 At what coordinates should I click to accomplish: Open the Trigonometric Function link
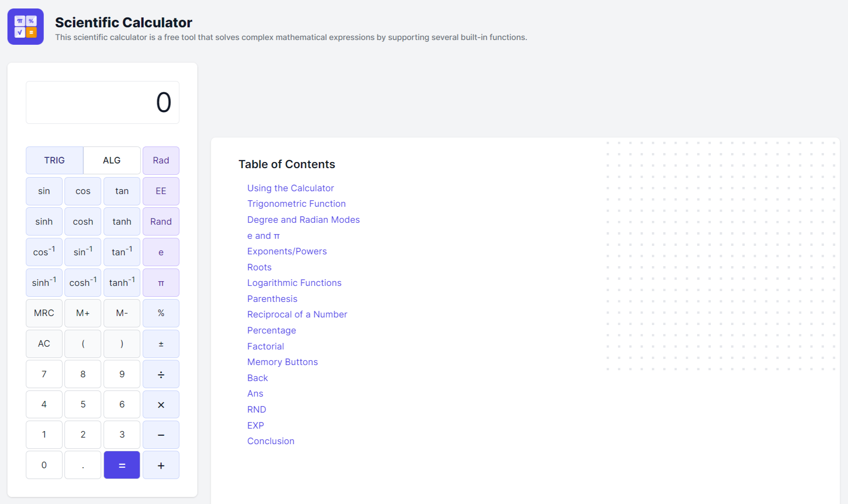click(296, 204)
